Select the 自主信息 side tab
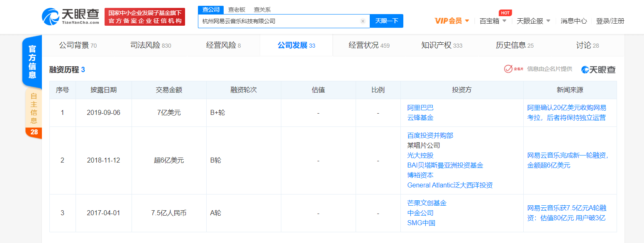Screen dimensions: 644x243 click(34, 108)
